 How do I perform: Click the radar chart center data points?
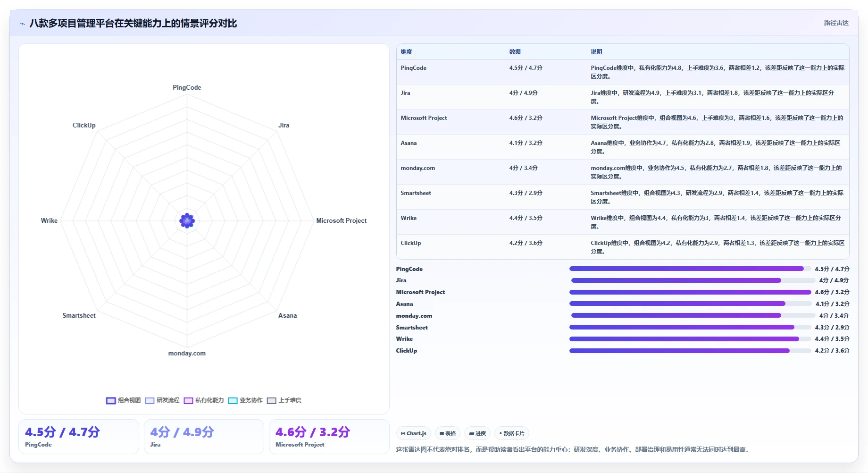tap(187, 220)
